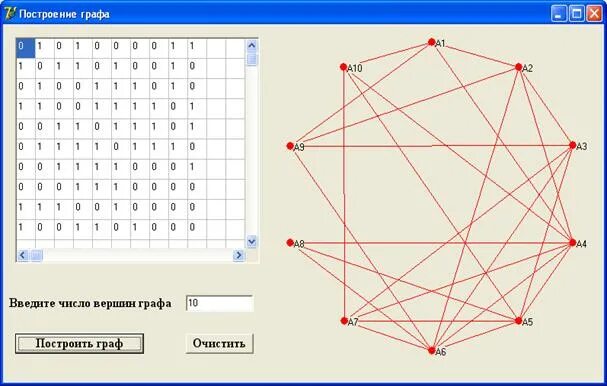Click the horizontal scrollbar thumb of the matrix grid
607x386 pixels.
tap(36, 255)
